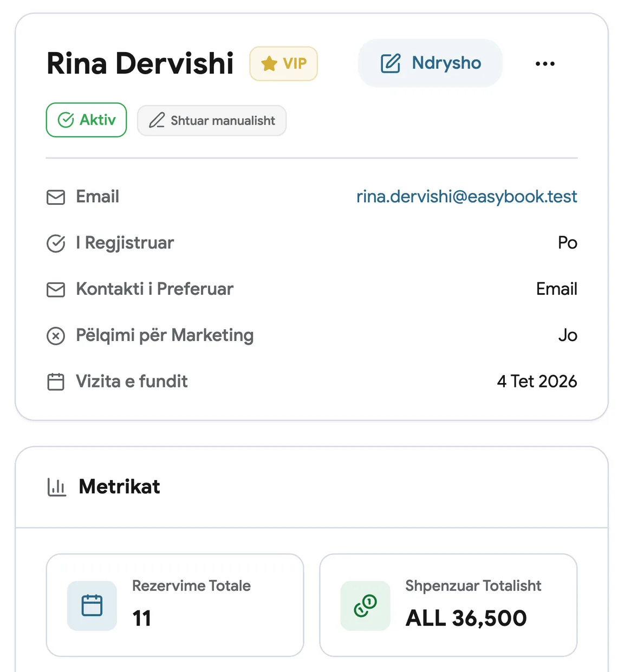This screenshot has width=624, height=672.
Task: Click the Rezervime Totale value 11
Action: click(x=142, y=618)
